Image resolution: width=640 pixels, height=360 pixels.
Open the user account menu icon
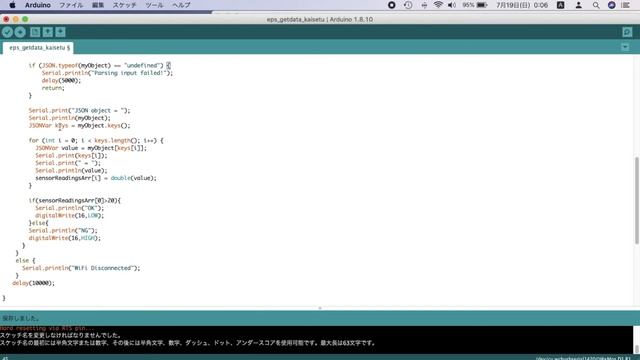point(578,5)
